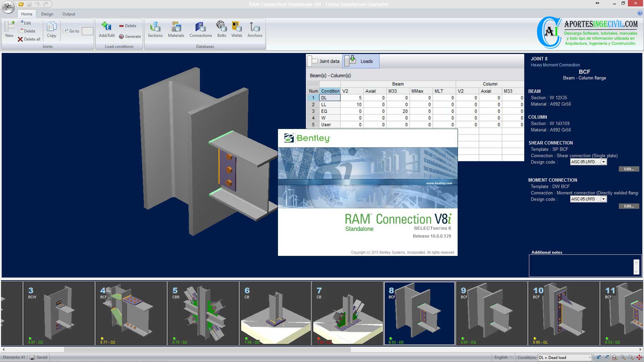Screen dimensions: 644x362
Task: Select the DL condition cell in row 1
Action: coord(330,98)
